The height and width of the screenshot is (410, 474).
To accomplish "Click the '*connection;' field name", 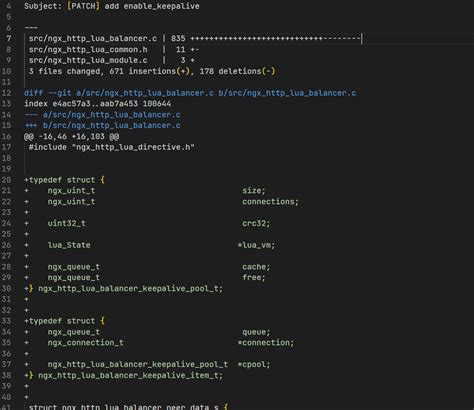I will point(266,343).
